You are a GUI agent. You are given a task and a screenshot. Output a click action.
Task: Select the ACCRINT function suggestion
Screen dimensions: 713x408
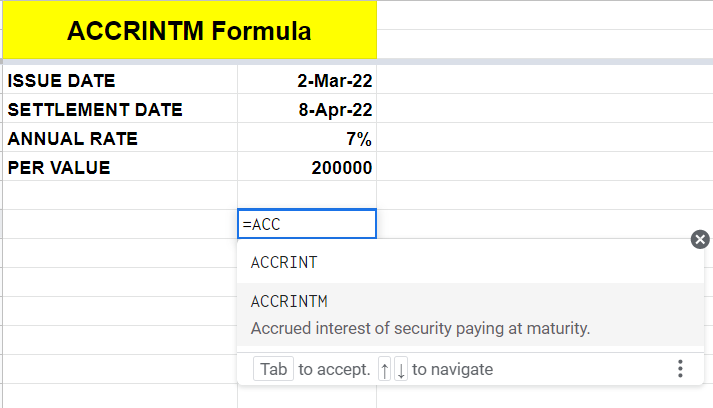(x=471, y=262)
